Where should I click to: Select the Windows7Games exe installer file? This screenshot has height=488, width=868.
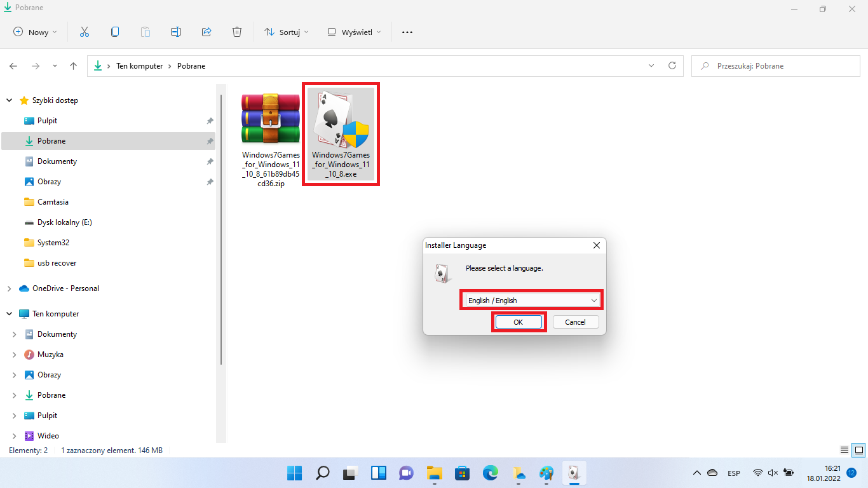point(341,135)
